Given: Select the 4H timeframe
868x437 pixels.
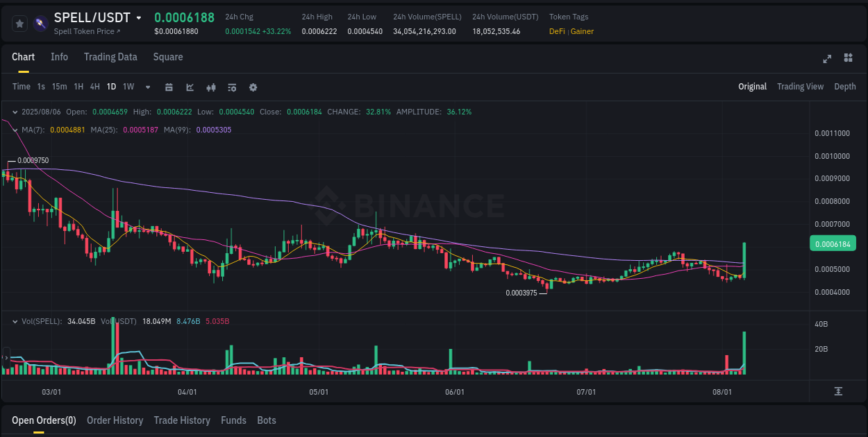Looking at the screenshot, I should 94,87.
